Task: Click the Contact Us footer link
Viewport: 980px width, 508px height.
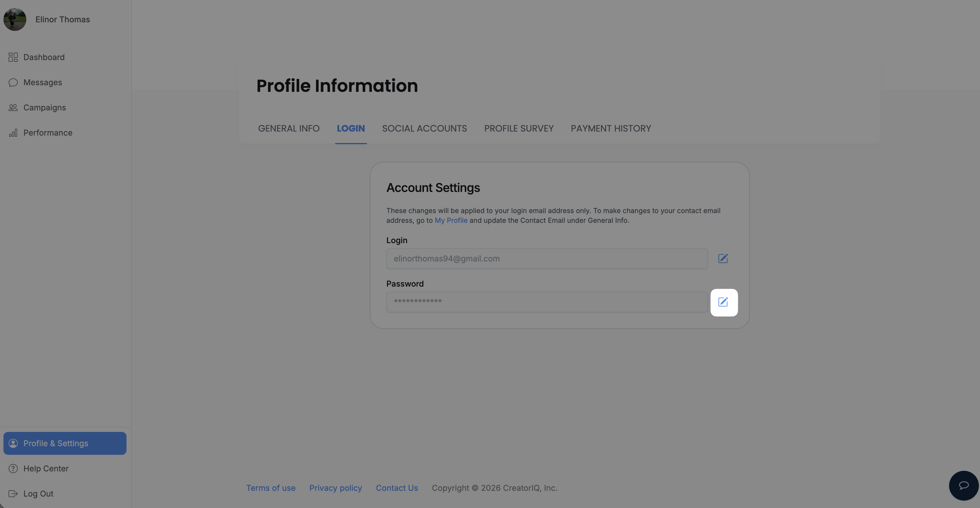Action: tap(397, 488)
